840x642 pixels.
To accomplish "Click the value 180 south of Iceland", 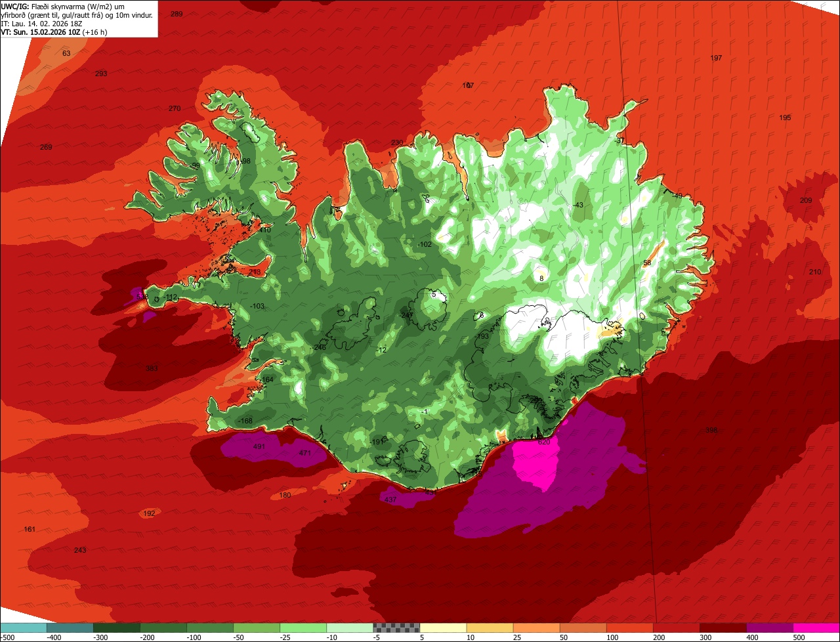I will [285, 495].
